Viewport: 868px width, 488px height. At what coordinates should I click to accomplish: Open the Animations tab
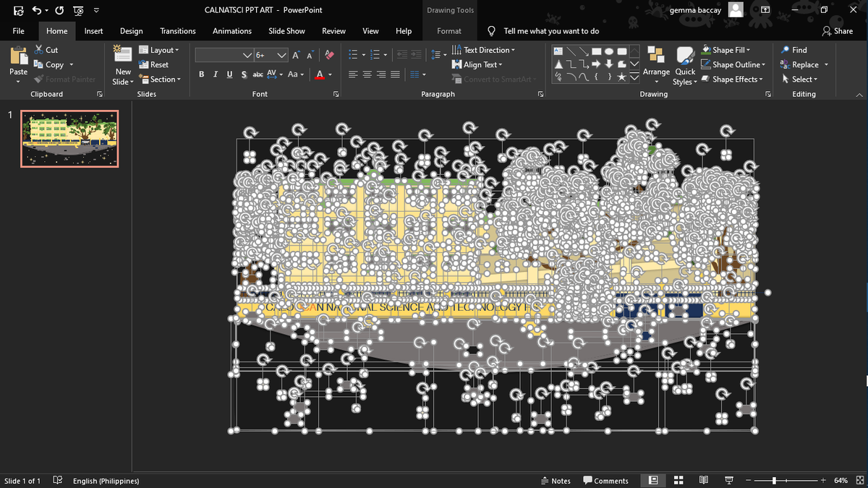point(232,31)
